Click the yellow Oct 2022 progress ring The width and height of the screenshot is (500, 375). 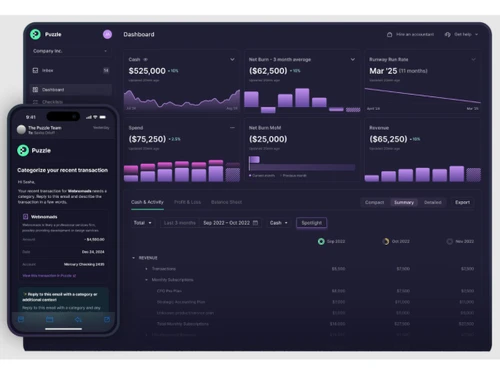click(x=386, y=241)
